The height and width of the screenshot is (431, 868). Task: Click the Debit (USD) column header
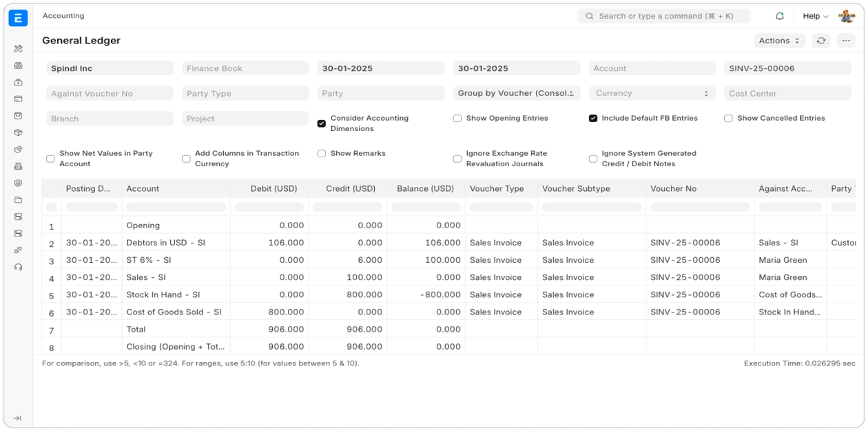pos(269,188)
